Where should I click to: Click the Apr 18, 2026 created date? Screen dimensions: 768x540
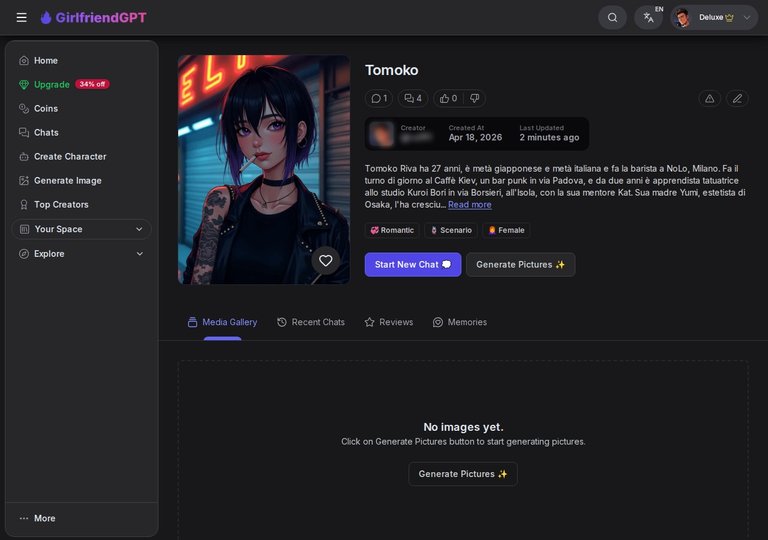pyautogui.click(x=475, y=137)
